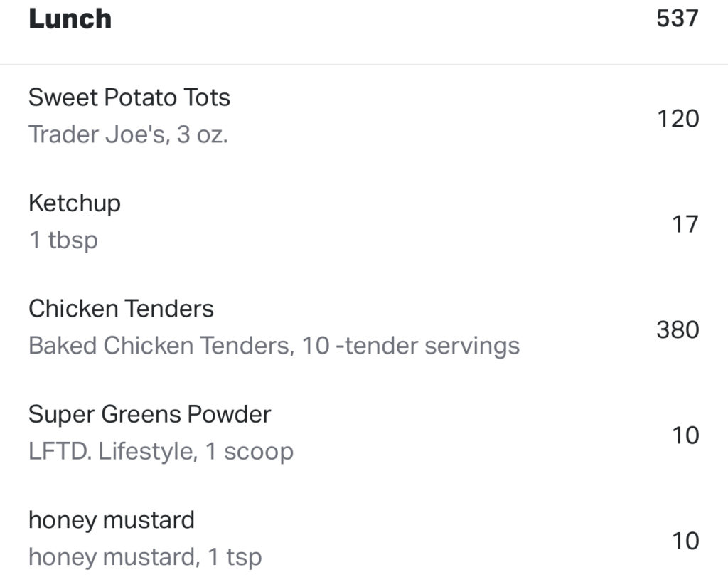The image size is (728, 582).
Task: Tap honey mustard, 1 tsp serving text
Action: 145,556
